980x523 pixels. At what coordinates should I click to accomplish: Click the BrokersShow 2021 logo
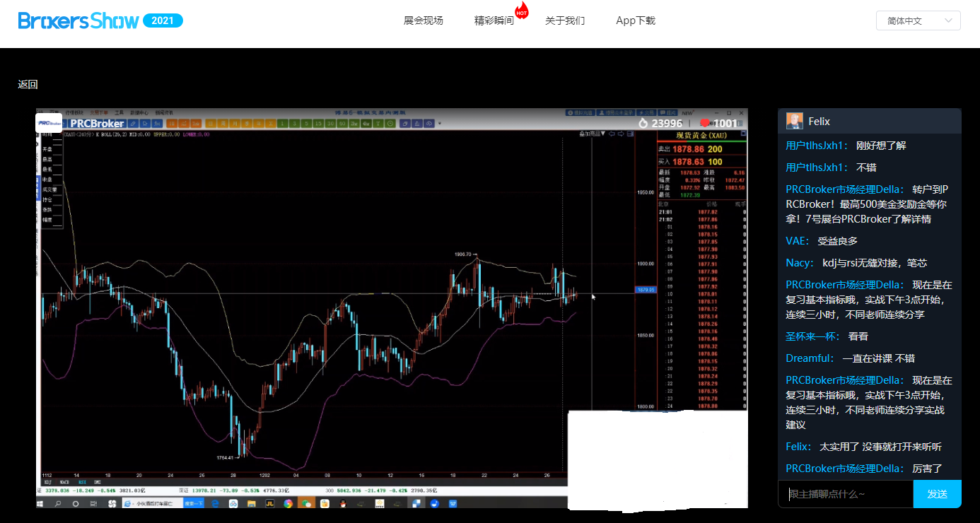click(x=100, y=20)
